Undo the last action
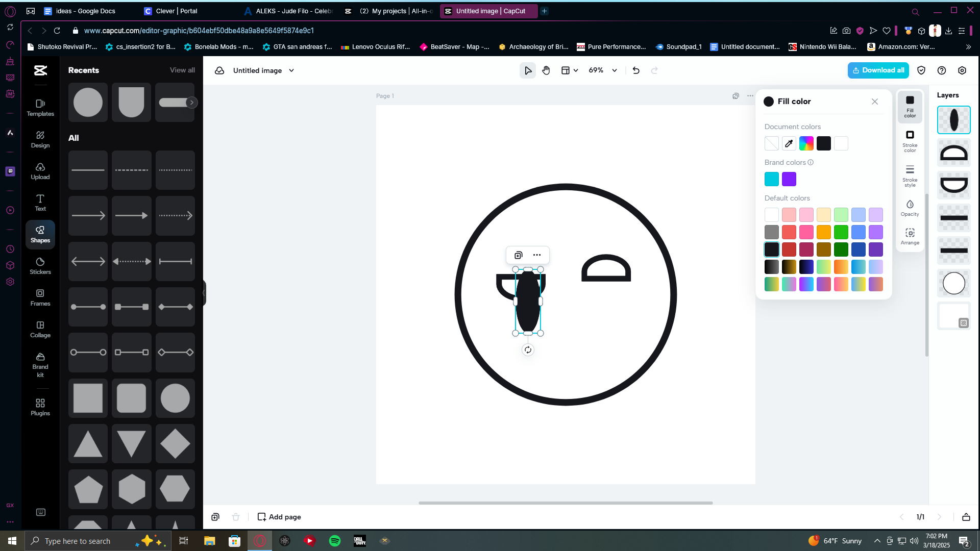 tap(636, 70)
